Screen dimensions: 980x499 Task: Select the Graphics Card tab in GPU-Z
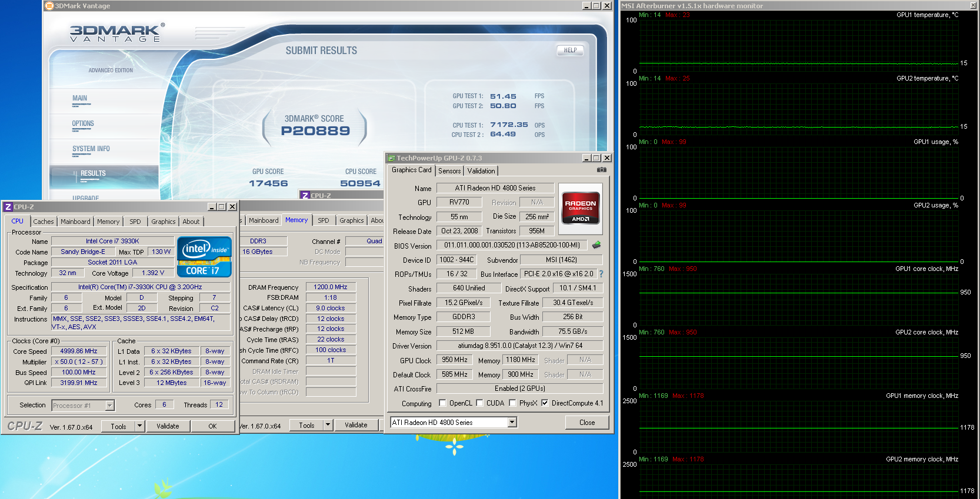pyautogui.click(x=412, y=170)
